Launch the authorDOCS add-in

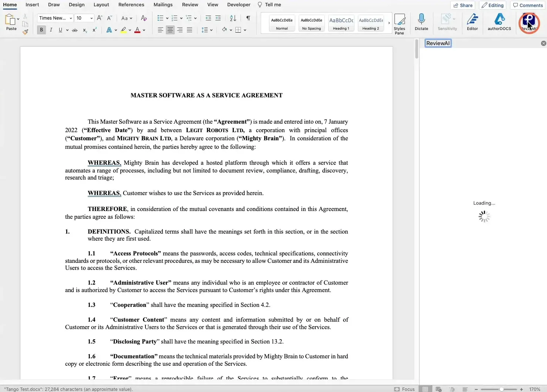tap(499, 22)
